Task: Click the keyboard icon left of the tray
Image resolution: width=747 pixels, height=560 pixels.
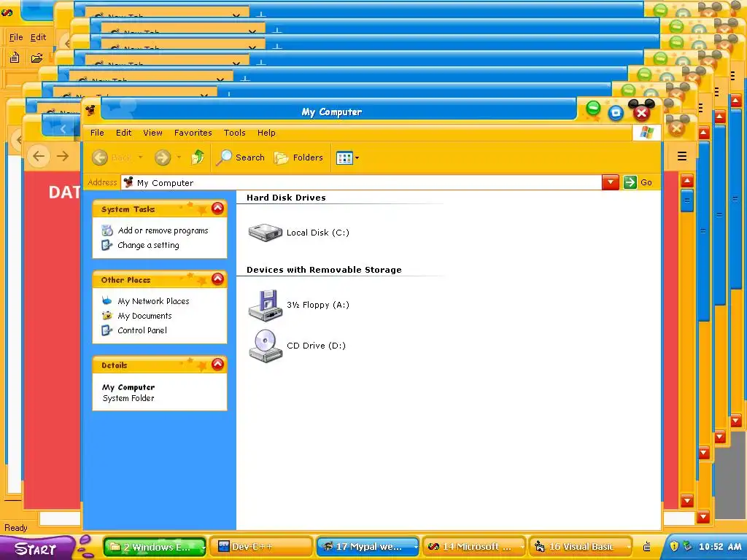Action: [647, 547]
